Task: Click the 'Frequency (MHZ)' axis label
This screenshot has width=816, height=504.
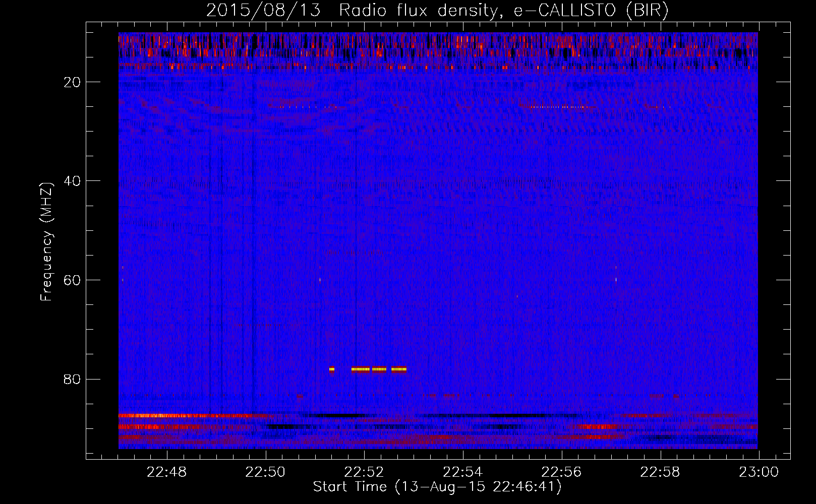Action: tap(46, 242)
